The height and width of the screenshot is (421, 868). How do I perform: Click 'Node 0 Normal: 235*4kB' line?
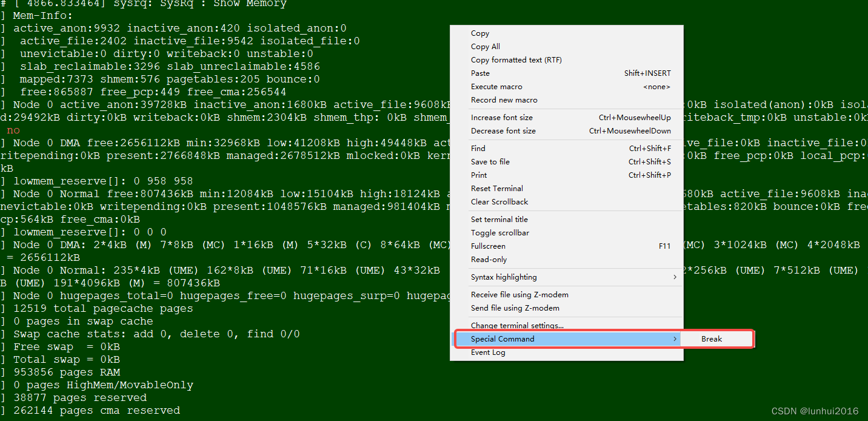pos(232,271)
